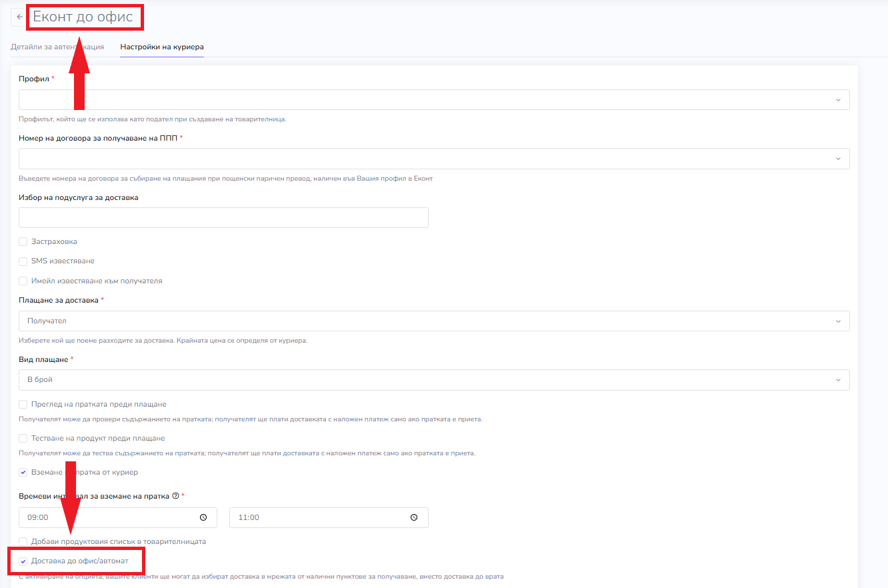
Task: Click the help icon beside Времеви интервал
Action: click(x=175, y=496)
